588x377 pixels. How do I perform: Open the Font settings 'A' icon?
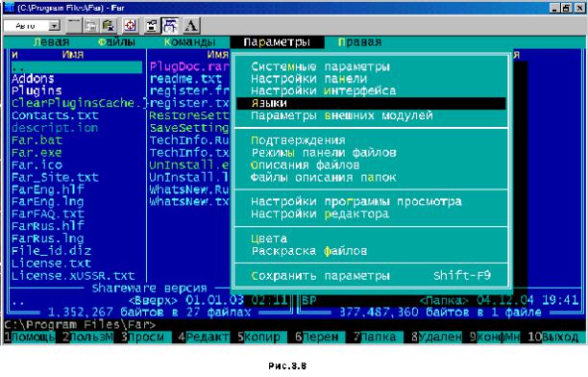click(191, 26)
